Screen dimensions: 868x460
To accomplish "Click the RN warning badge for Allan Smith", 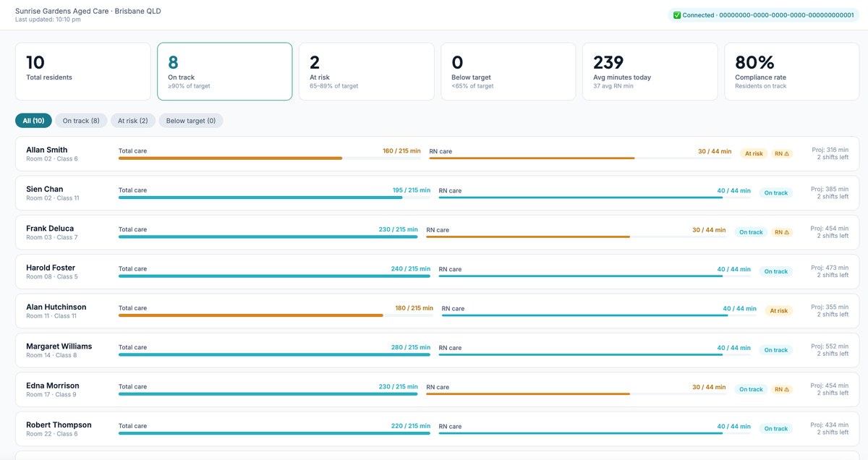I will click(782, 153).
